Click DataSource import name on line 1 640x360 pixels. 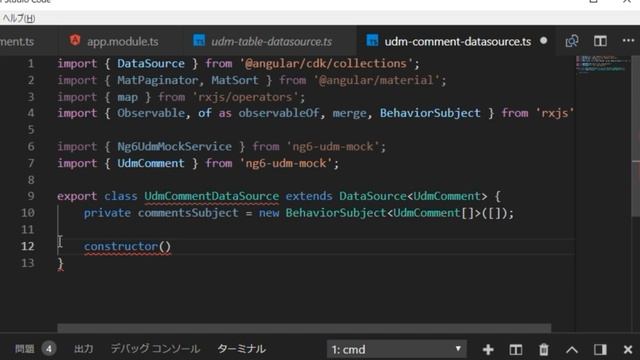click(151, 63)
